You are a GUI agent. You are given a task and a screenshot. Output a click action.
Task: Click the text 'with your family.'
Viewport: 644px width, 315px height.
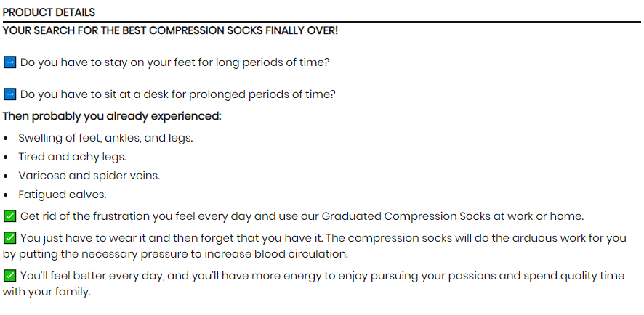pos(47,292)
